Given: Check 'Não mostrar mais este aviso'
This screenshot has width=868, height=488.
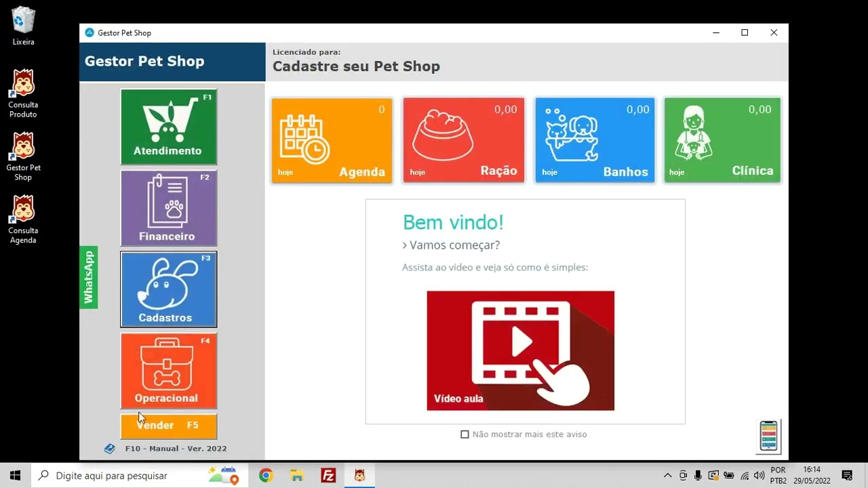Looking at the screenshot, I should click(465, 434).
